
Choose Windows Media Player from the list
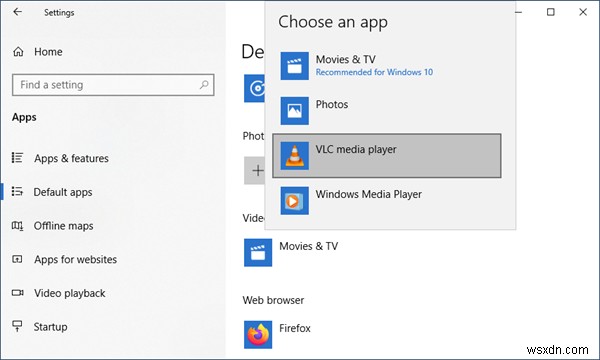click(386, 200)
